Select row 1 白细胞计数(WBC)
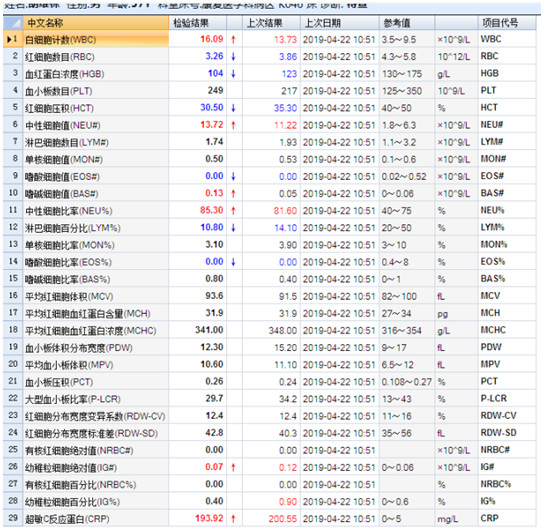This screenshot has width=541, height=530. 269,39
